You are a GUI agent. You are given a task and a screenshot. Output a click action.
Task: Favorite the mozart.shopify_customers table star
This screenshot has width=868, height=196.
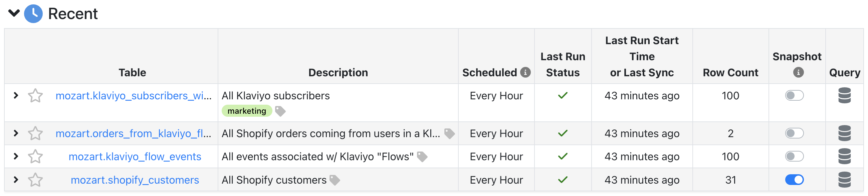(35, 180)
